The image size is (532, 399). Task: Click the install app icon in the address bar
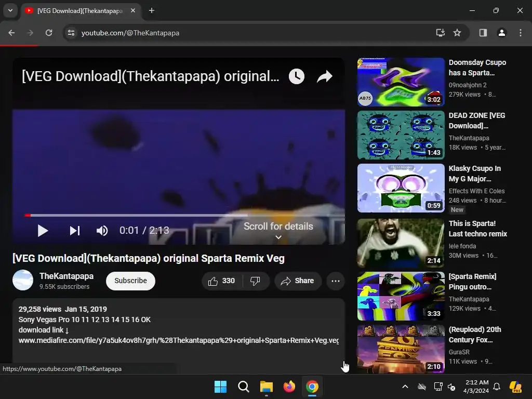click(x=441, y=33)
